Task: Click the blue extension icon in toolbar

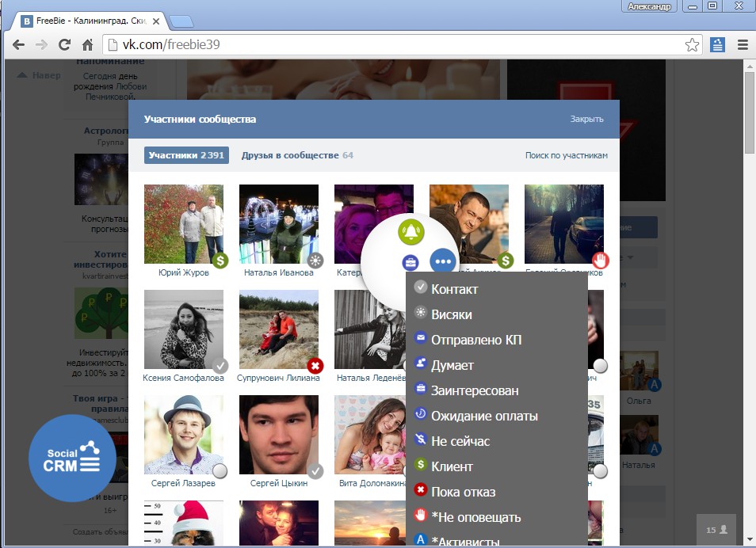Action: [x=717, y=45]
